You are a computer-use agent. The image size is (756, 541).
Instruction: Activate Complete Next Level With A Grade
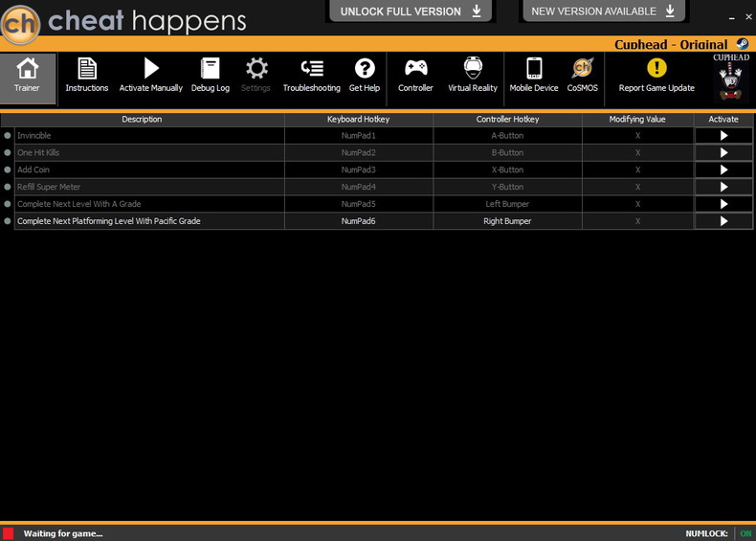(x=723, y=204)
